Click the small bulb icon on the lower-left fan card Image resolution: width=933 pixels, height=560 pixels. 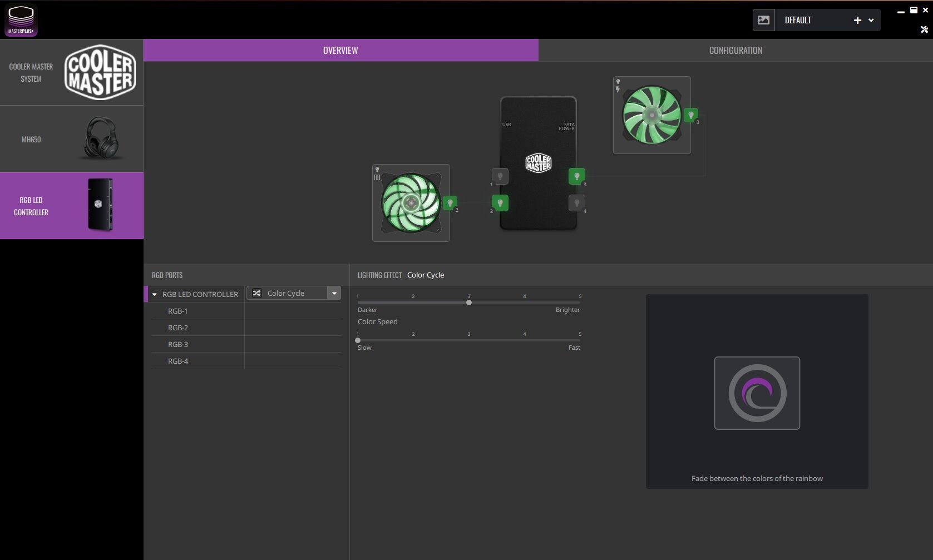pyautogui.click(x=377, y=169)
